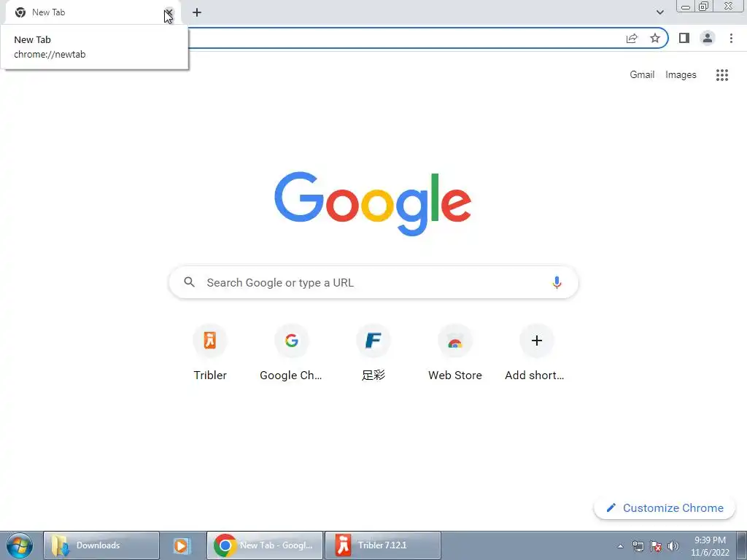This screenshot has height=560, width=747.
Task: Open Action Center flag icon
Action: 656,546
